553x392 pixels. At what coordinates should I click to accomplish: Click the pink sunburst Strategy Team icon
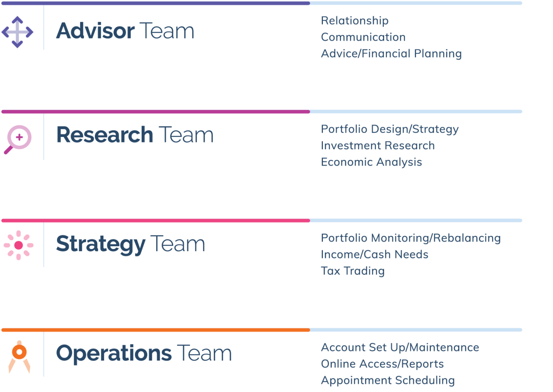click(x=18, y=245)
